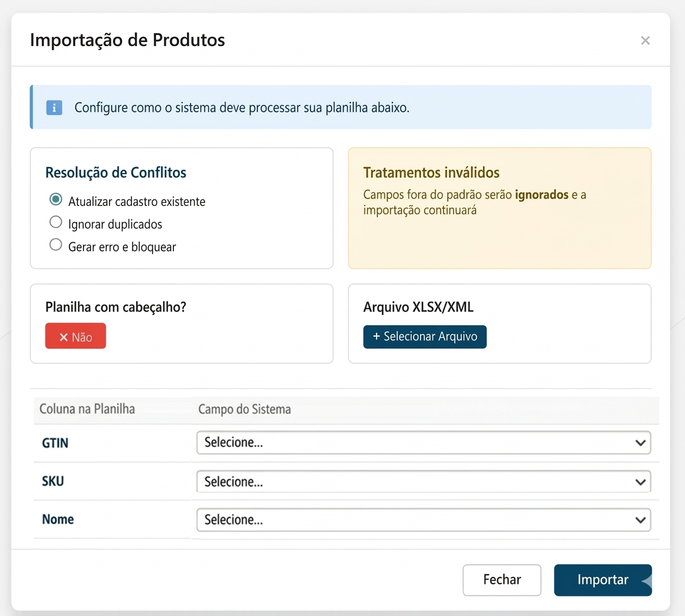
Task: Click 'Campo do Sistema' column header
Action: tap(244, 409)
